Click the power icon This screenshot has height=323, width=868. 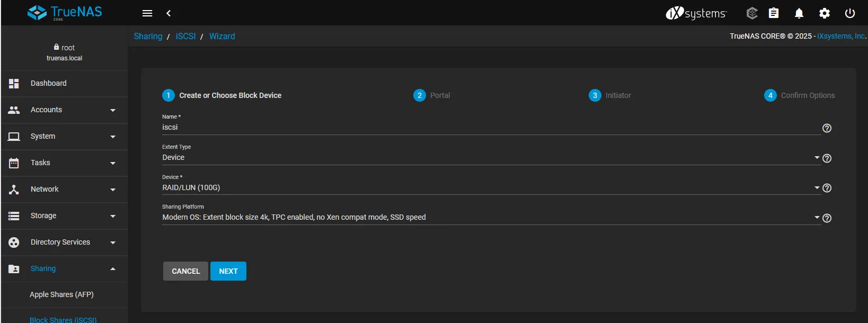[850, 13]
